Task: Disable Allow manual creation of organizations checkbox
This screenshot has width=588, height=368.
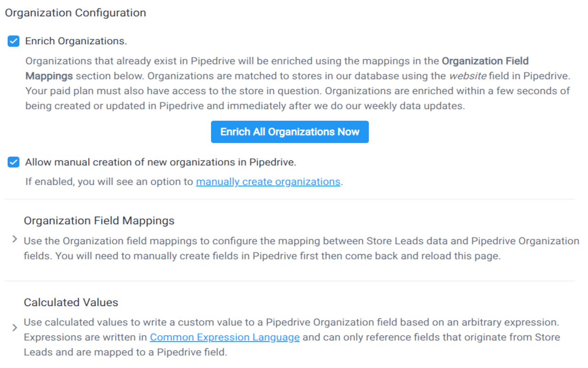Action: (x=14, y=162)
